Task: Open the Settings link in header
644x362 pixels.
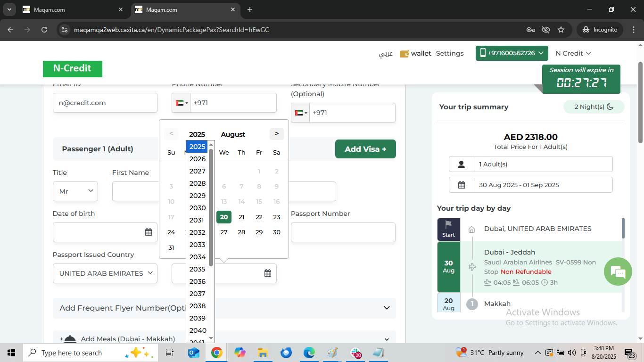Action: [x=449, y=53]
